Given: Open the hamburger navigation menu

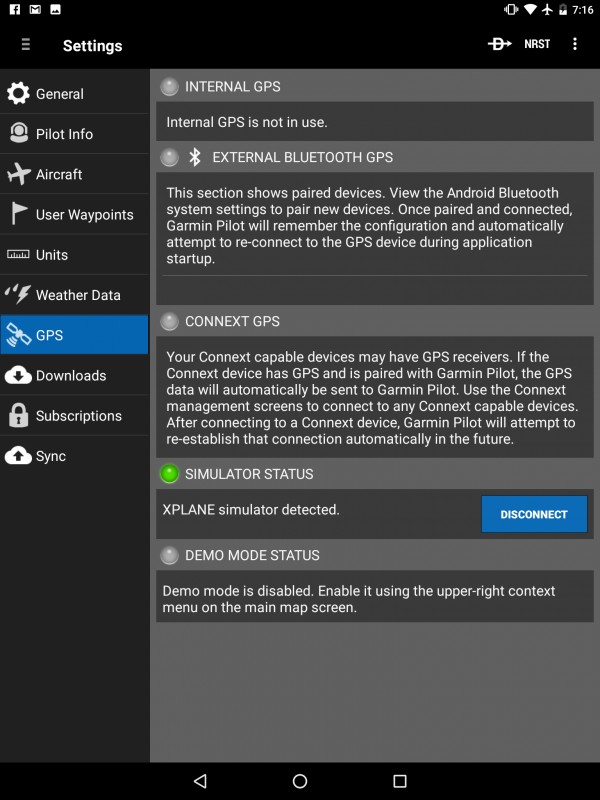Looking at the screenshot, I should click(26, 45).
